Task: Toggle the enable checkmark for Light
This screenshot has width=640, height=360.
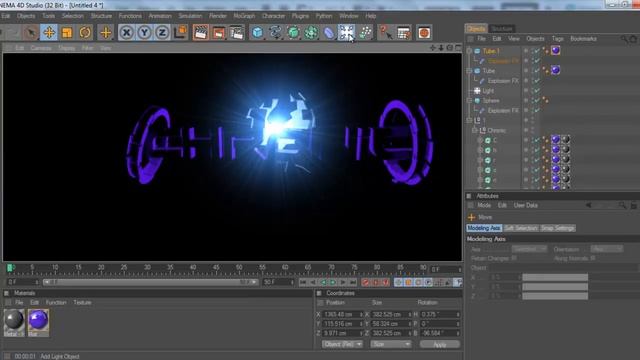Action: tap(537, 91)
